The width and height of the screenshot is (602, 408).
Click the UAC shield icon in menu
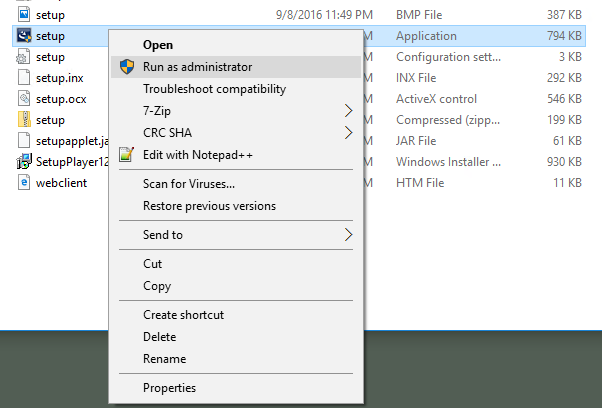pos(127,67)
